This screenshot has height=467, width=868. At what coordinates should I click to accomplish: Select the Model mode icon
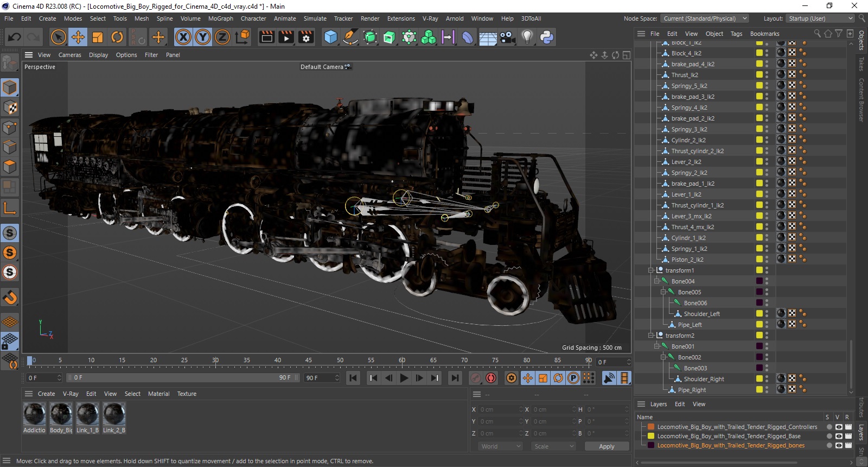point(10,87)
